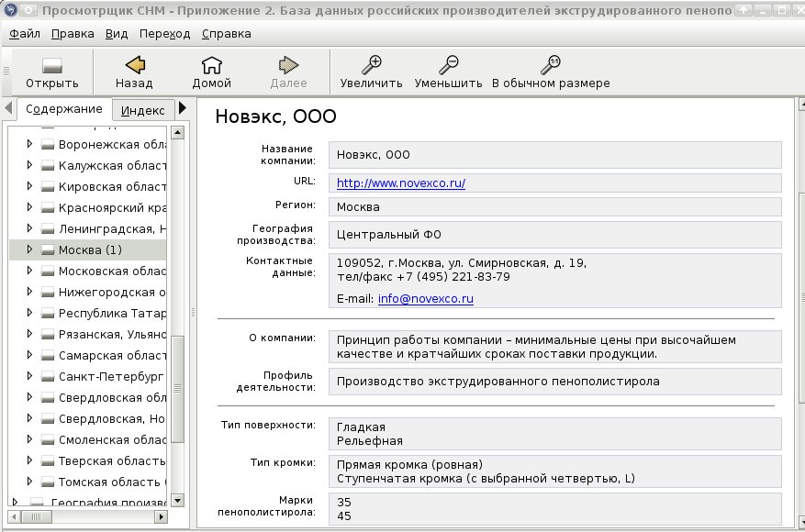
Task: Open the http://www.novexco.ru/ link
Action: click(401, 183)
